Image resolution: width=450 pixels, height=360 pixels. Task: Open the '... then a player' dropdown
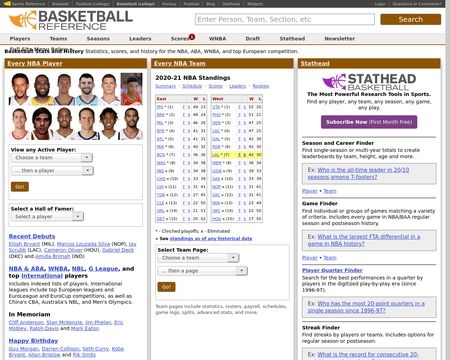[x=53, y=171]
